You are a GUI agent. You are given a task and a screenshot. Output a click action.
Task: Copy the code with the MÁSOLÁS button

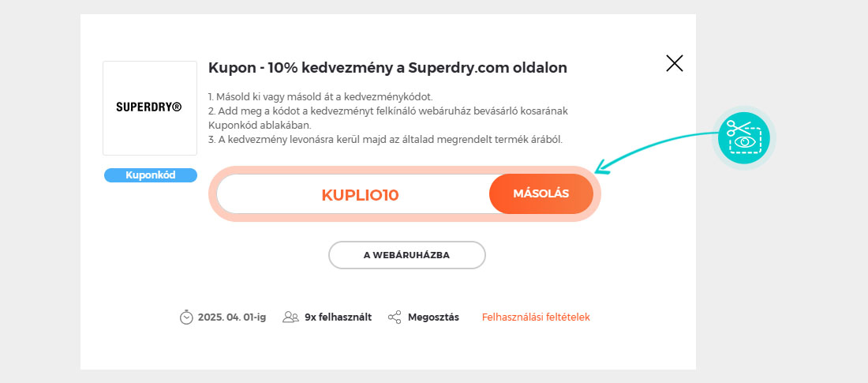pos(541,194)
